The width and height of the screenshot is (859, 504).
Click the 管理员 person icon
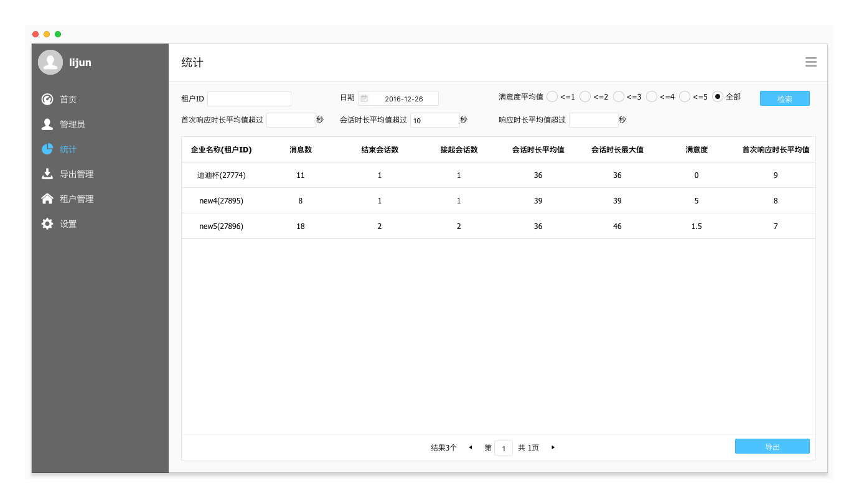pyautogui.click(x=47, y=124)
